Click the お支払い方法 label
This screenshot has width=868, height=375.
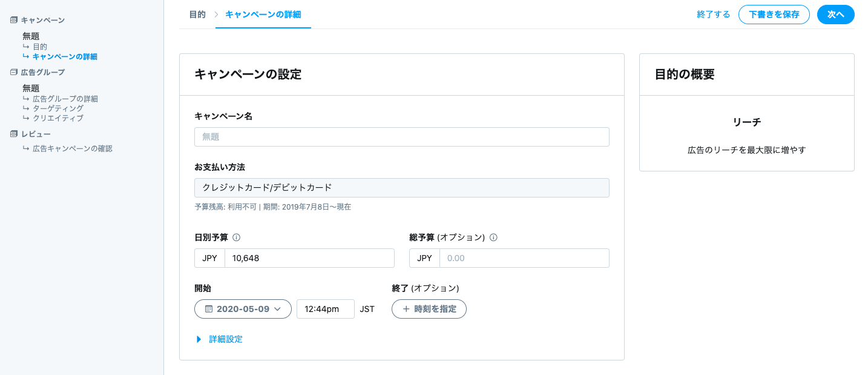click(220, 167)
